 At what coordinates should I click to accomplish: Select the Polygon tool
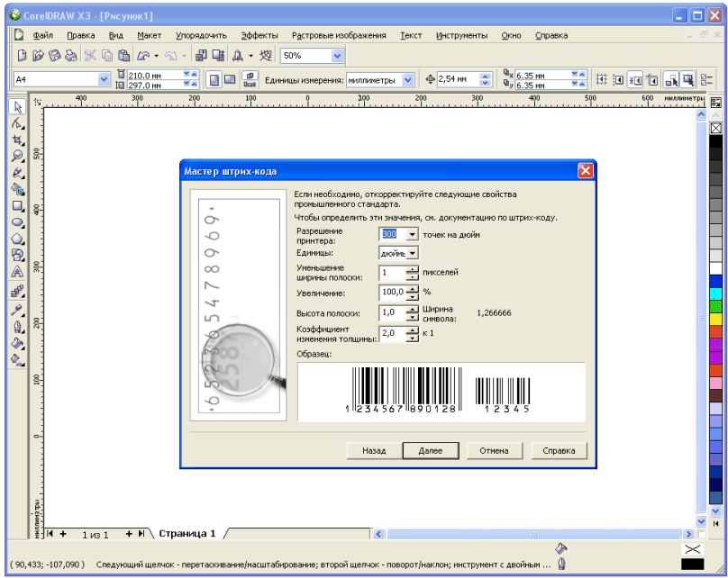17,239
